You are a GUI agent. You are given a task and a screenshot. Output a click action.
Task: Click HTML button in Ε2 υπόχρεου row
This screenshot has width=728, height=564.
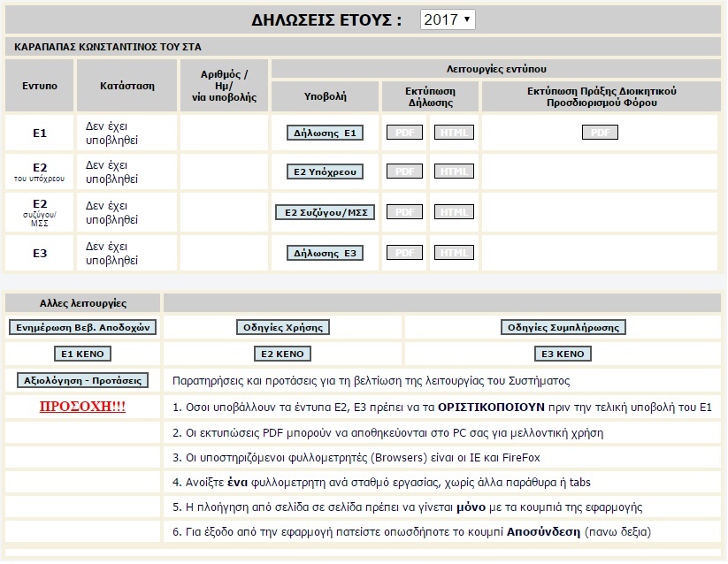pyautogui.click(x=454, y=171)
